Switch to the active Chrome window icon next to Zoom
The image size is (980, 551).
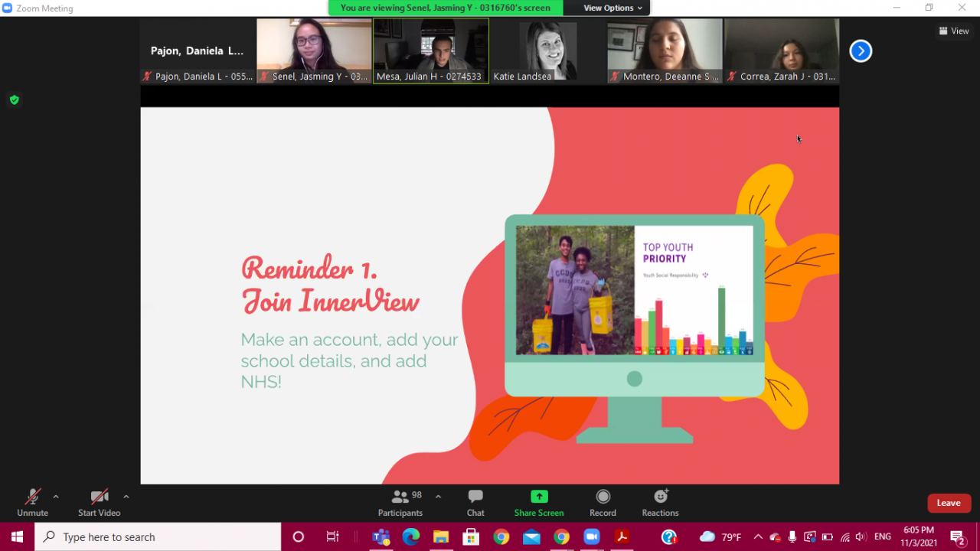(x=562, y=536)
